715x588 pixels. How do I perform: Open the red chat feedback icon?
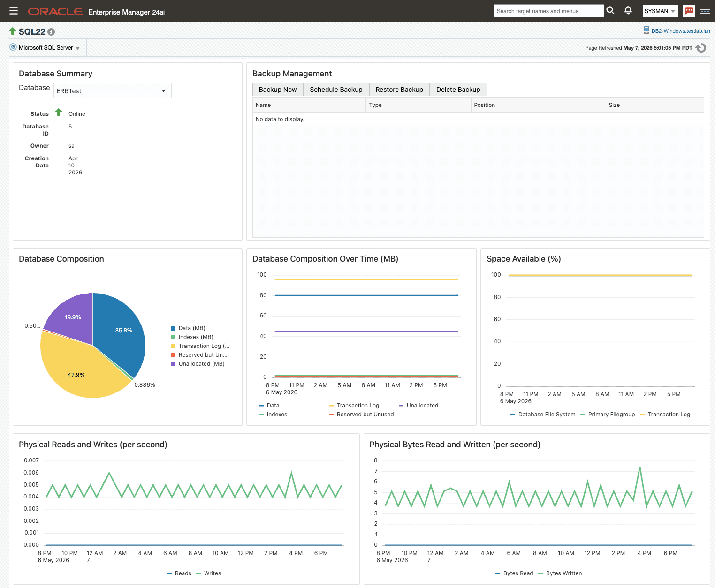coord(689,11)
